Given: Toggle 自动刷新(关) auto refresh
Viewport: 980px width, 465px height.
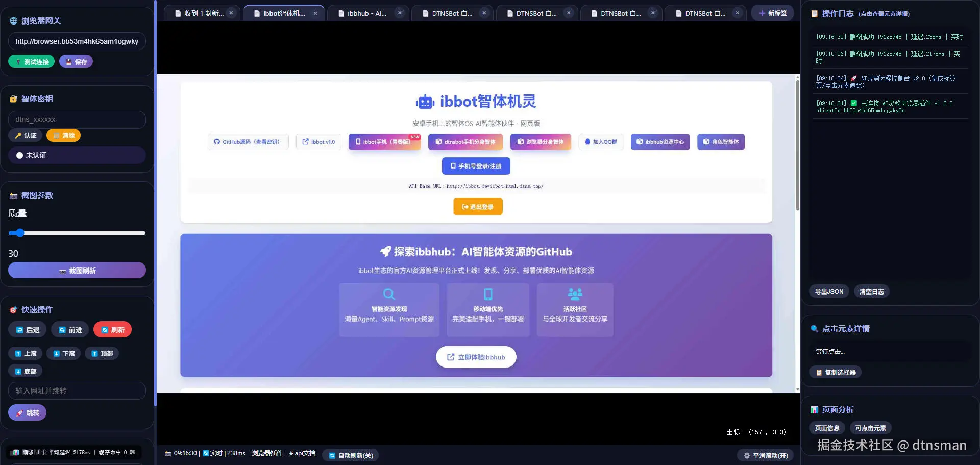Looking at the screenshot, I should (351, 455).
